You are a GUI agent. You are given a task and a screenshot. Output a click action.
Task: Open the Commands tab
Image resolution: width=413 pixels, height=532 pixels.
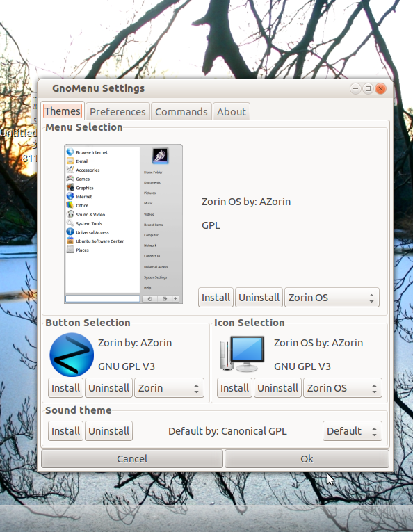tap(181, 112)
